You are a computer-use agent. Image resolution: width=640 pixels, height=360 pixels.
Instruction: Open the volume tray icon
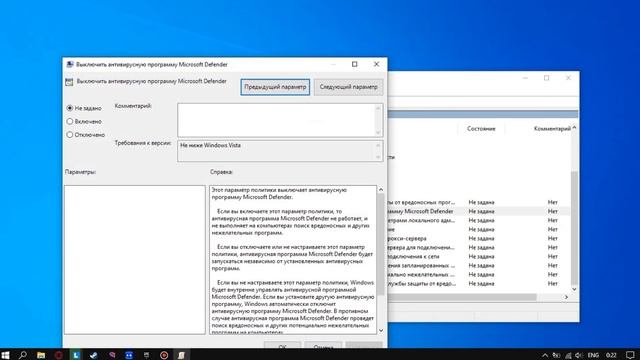(579, 355)
